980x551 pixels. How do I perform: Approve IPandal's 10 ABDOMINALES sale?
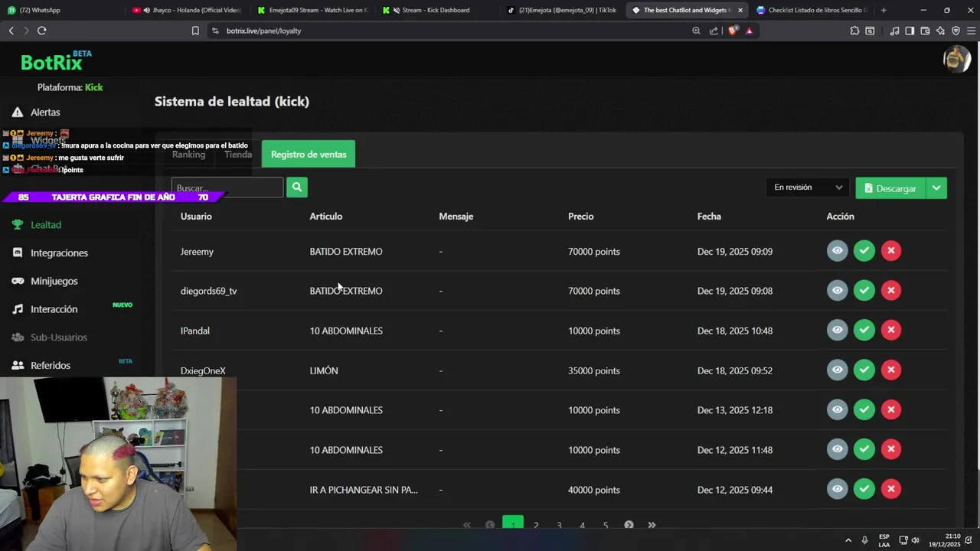coord(864,331)
